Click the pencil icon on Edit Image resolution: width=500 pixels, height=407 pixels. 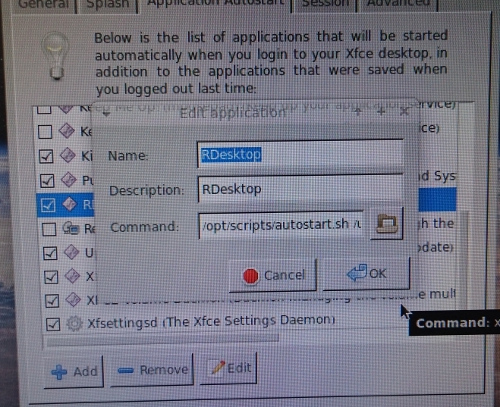coord(218,368)
